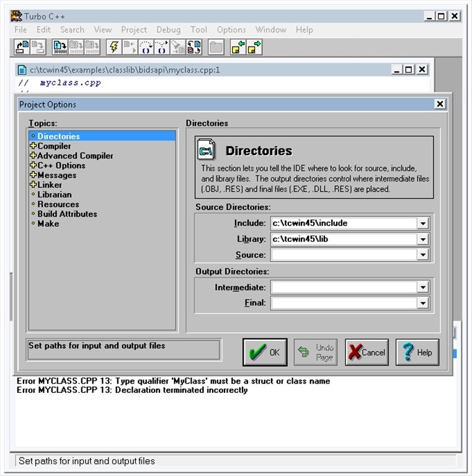The height and width of the screenshot is (476, 472).
Task: Dismiss the dialog with Cancel button
Action: pyautogui.click(x=367, y=352)
